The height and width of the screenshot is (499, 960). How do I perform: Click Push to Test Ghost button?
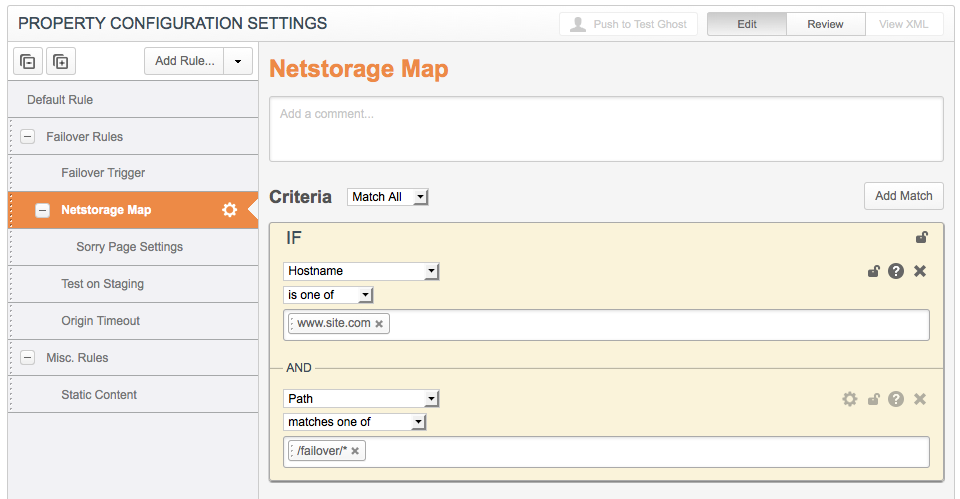click(629, 24)
